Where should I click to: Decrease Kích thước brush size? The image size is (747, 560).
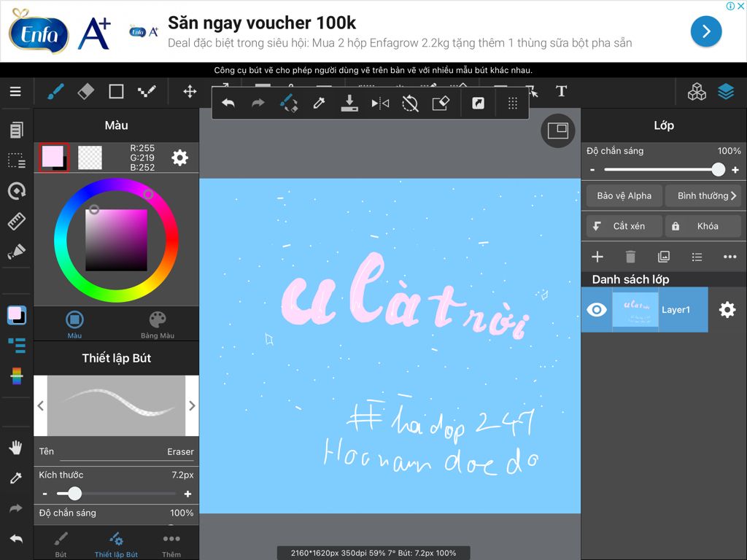[44, 494]
